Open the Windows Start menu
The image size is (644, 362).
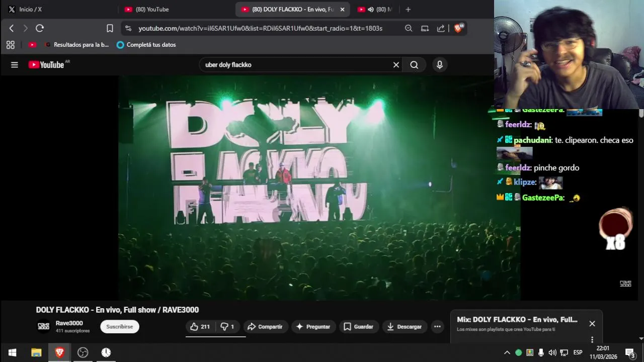click(x=12, y=352)
